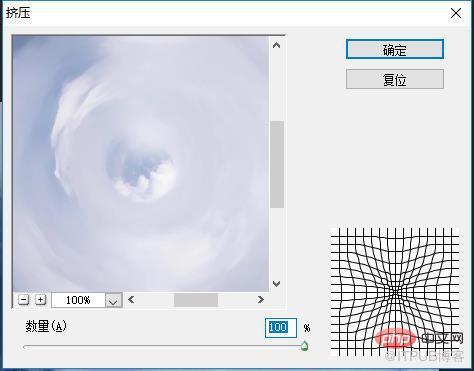
Task: Click the 100% zoom value text
Action: point(78,300)
